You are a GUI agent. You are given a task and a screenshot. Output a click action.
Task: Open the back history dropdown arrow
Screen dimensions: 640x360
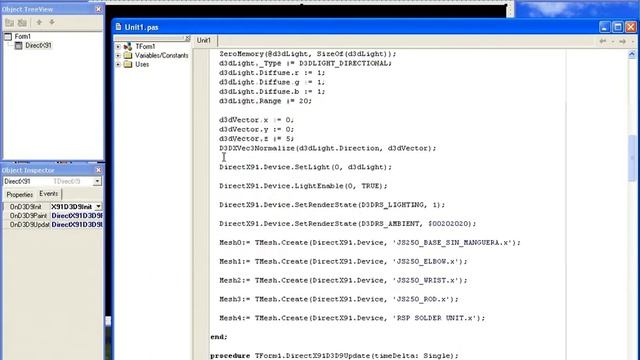tap(613, 41)
